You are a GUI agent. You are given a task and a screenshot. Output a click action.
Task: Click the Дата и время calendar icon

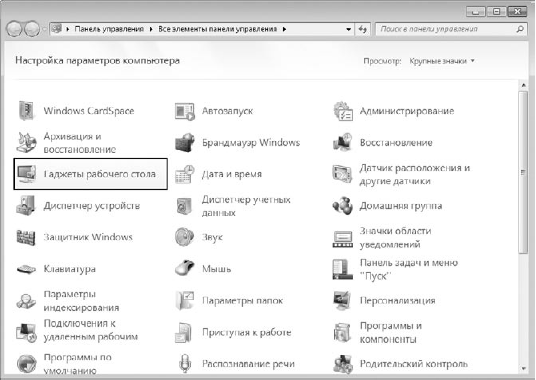pyautogui.click(x=185, y=174)
